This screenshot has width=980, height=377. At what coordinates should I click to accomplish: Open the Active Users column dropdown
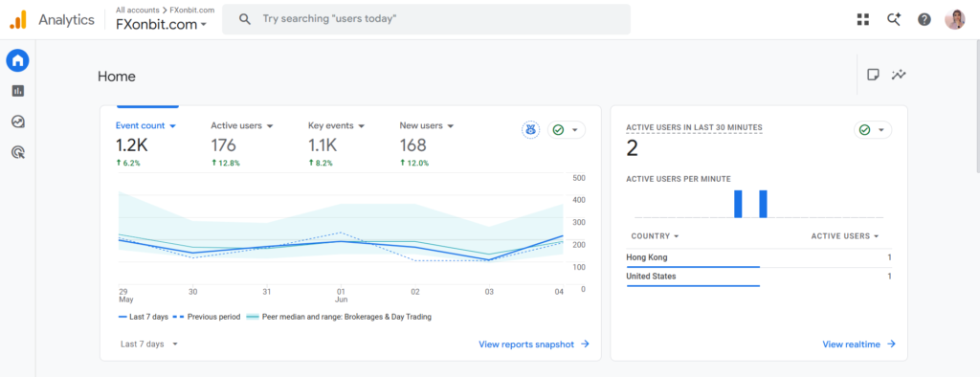(x=845, y=236)
